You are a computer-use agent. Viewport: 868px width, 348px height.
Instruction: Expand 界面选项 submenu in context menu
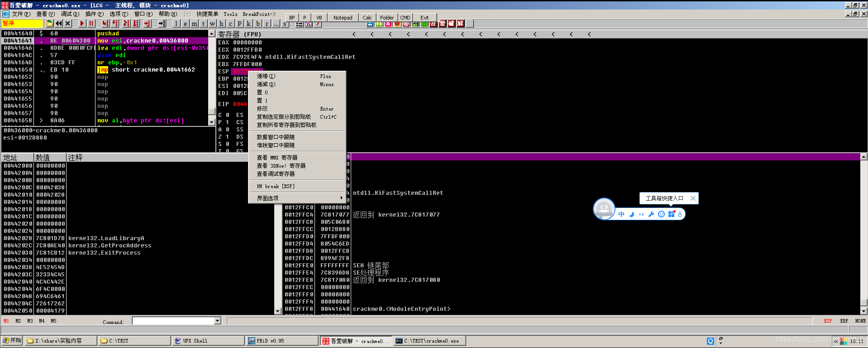tap(297, 198)
